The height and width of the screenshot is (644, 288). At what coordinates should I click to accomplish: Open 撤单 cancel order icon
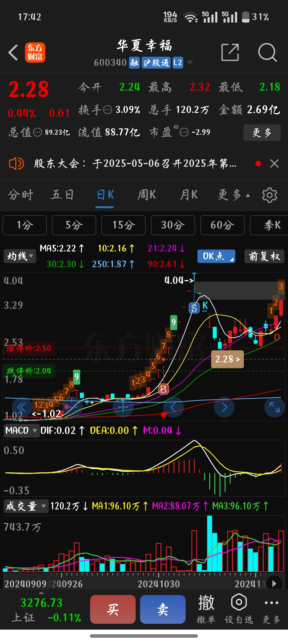(x=206, y=609)
